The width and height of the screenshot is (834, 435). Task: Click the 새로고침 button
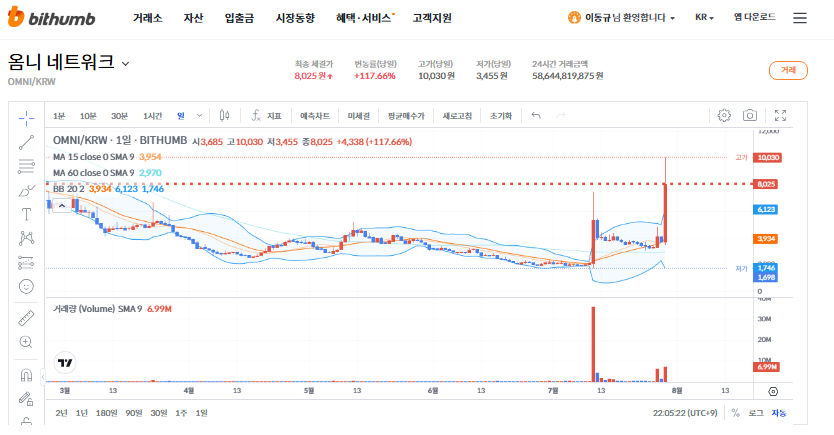point(457,116)
